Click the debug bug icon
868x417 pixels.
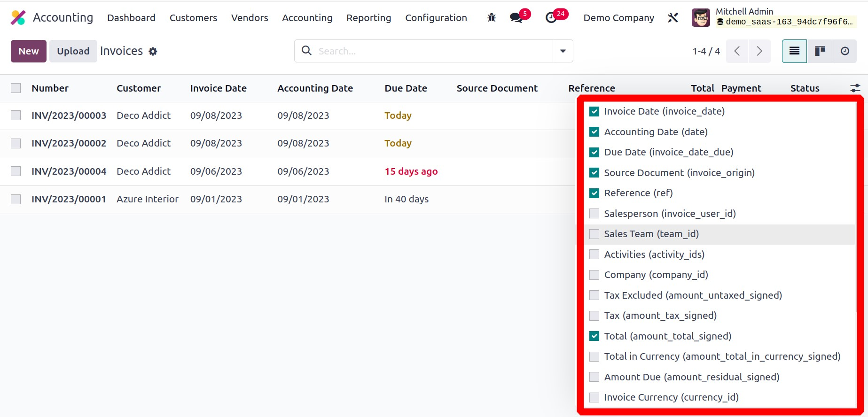pos(492,18)
